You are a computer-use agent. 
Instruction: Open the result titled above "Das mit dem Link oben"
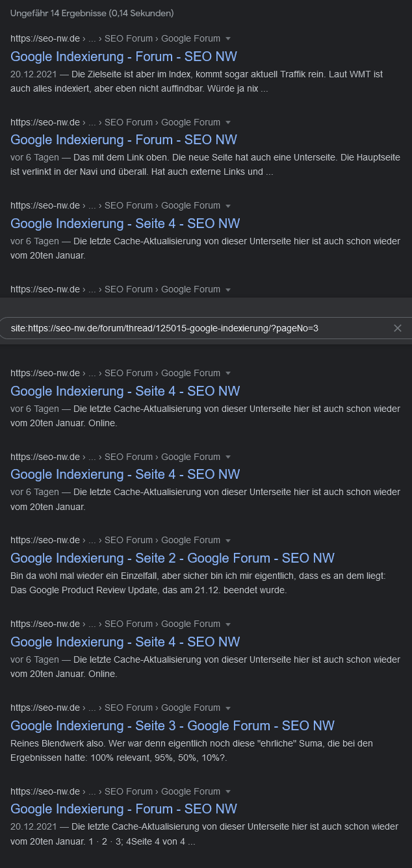point(123,140)
